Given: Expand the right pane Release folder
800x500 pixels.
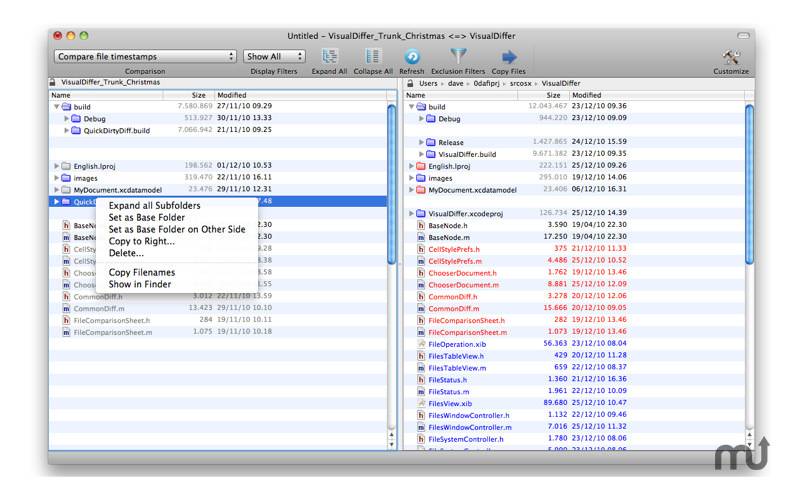Looking at the screenshot, I should coord(421,142).
